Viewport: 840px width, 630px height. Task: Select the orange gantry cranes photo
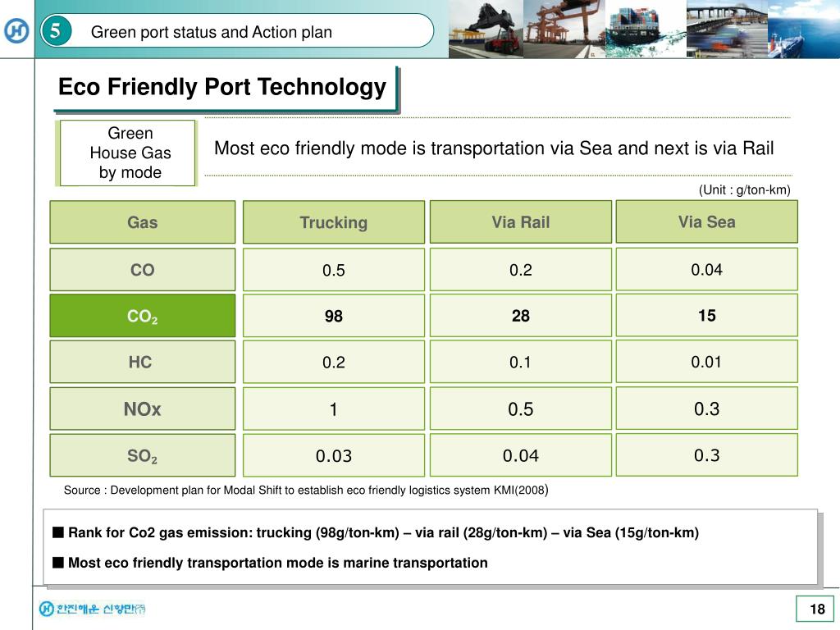point(564,29)
